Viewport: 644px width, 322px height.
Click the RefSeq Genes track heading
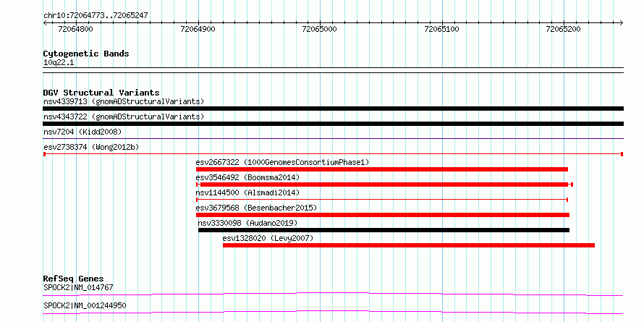point(74,279)
